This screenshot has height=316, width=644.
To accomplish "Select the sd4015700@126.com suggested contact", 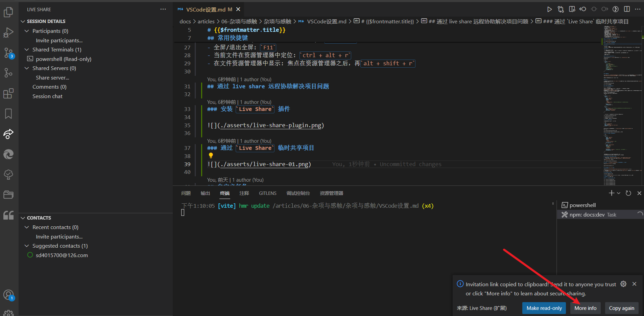I will (x=62, y=255).
